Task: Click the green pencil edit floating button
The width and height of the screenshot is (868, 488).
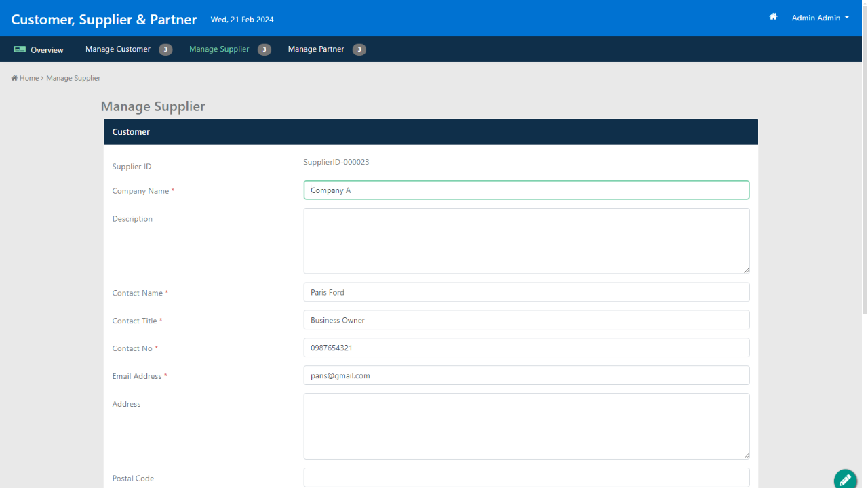Action: (845, 479)
